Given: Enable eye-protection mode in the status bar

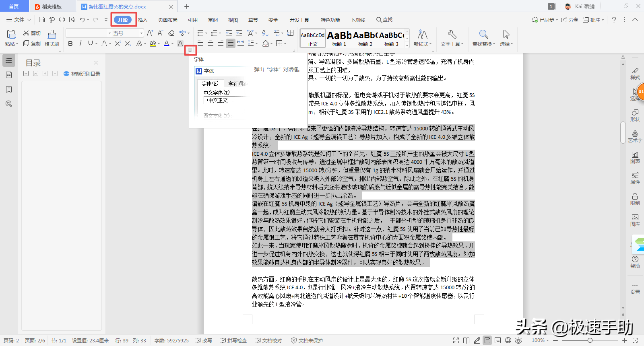Looking at the screenshot, I should pos(519,340).
